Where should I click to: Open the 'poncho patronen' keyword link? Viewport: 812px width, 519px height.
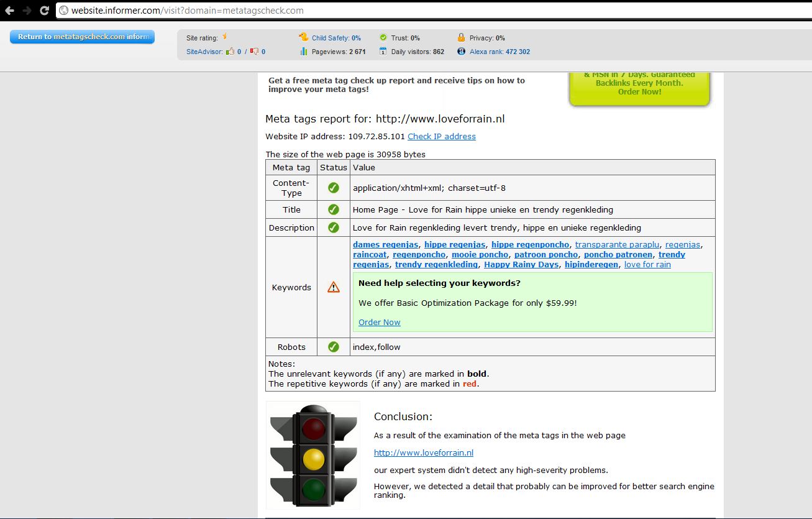point(618,255)
